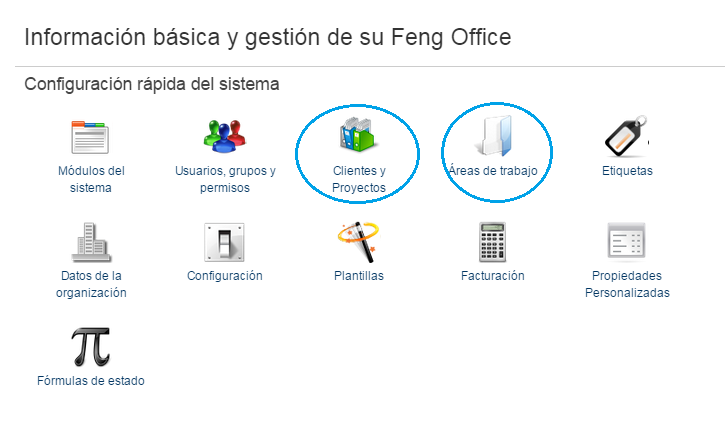Go to the "Áreas de trabajo" link

tap(493, 171)
